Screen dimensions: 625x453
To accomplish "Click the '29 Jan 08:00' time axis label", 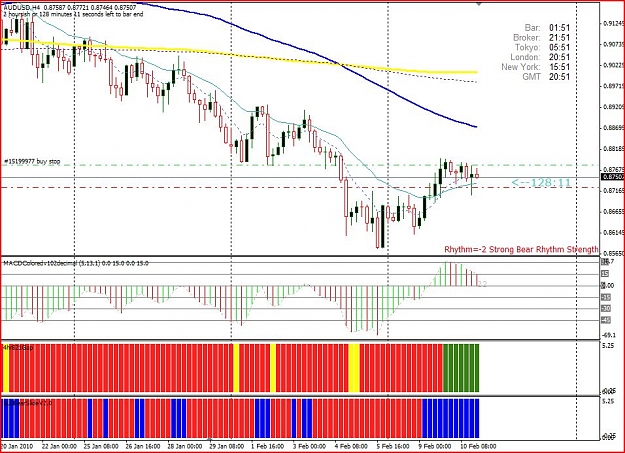I will pyautogui.click(x=226, y=446).
